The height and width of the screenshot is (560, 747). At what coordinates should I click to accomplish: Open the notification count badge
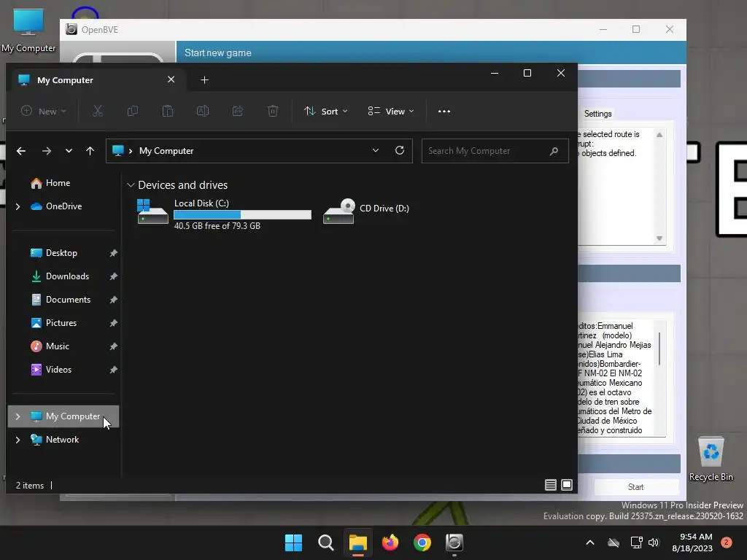pos(726,542)
